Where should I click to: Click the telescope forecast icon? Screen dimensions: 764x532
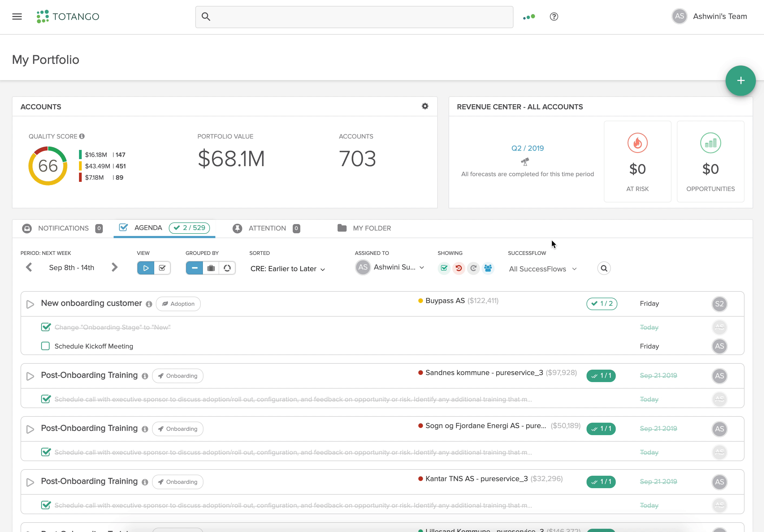(x=525, y=162)
